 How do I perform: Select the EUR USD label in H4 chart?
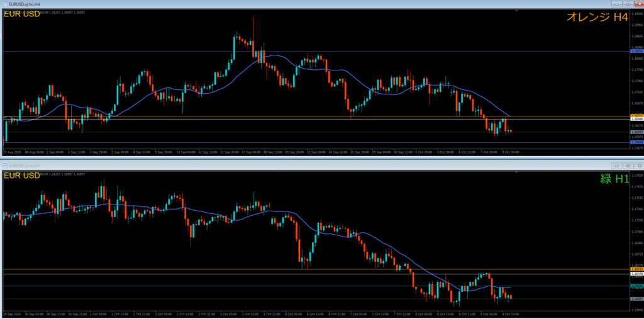pyautogui.click(x=18, y=14)
